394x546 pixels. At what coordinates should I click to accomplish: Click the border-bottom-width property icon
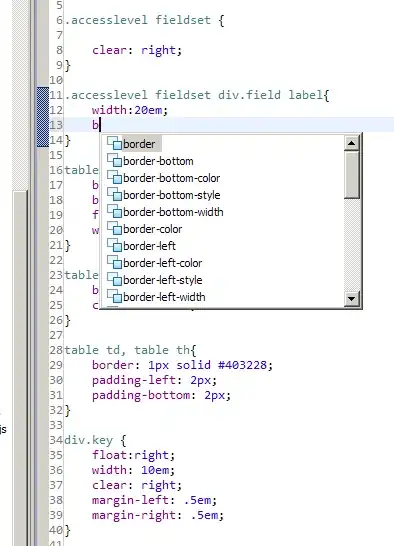tap(114, 212)
